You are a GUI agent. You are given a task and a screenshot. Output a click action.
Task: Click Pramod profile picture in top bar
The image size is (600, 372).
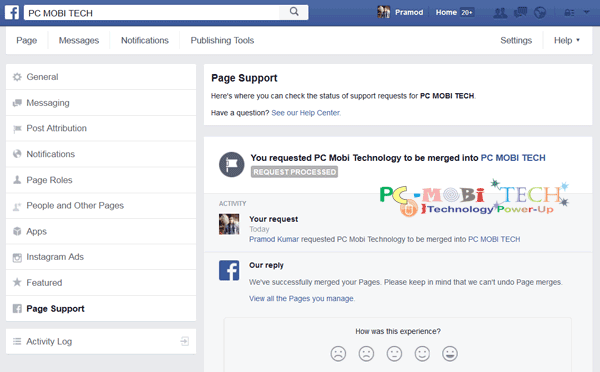point(383,12)
